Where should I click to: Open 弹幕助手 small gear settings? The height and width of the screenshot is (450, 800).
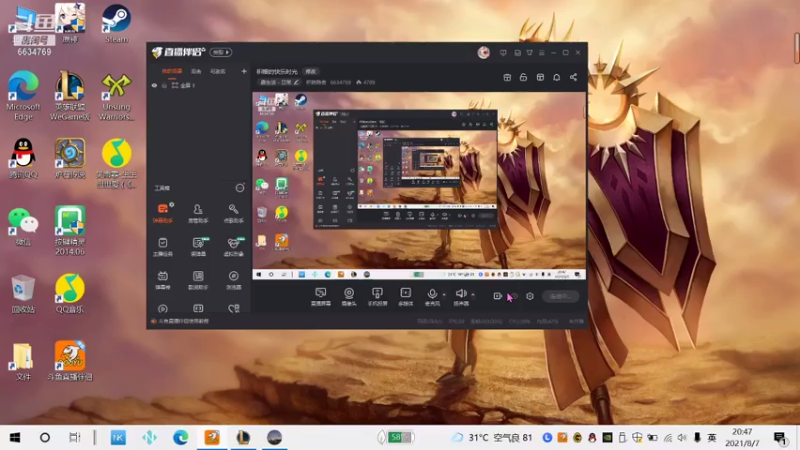172,205
